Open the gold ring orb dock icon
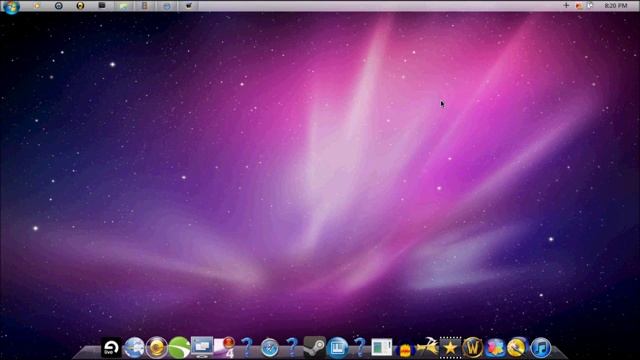Image resolution: width=640 pixels, height=360 pixels. 157,348
